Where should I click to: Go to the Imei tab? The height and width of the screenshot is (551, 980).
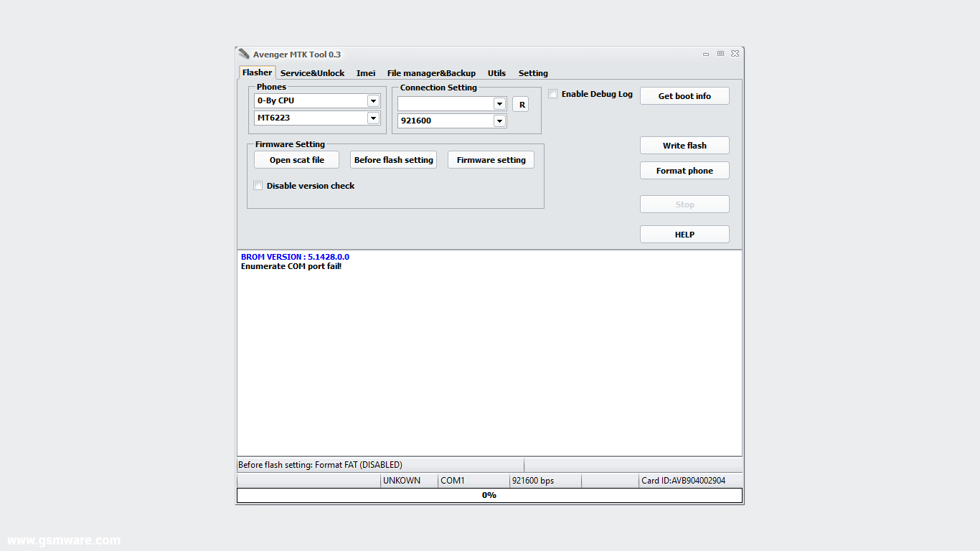(x=366, y=73)
